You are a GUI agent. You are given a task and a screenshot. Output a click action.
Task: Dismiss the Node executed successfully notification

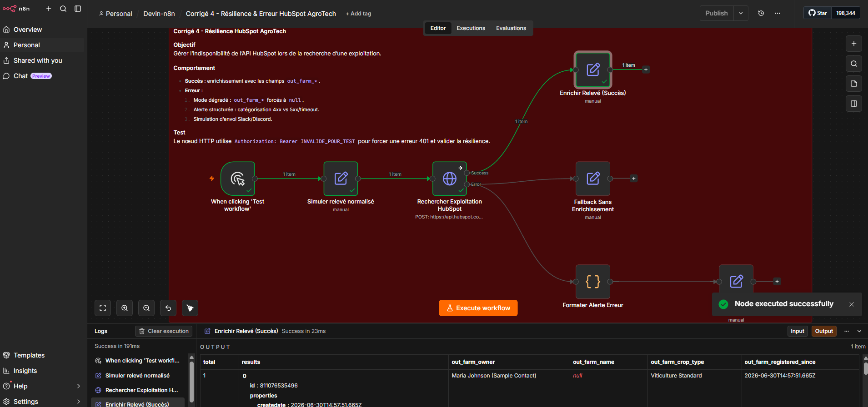point(852,304)
